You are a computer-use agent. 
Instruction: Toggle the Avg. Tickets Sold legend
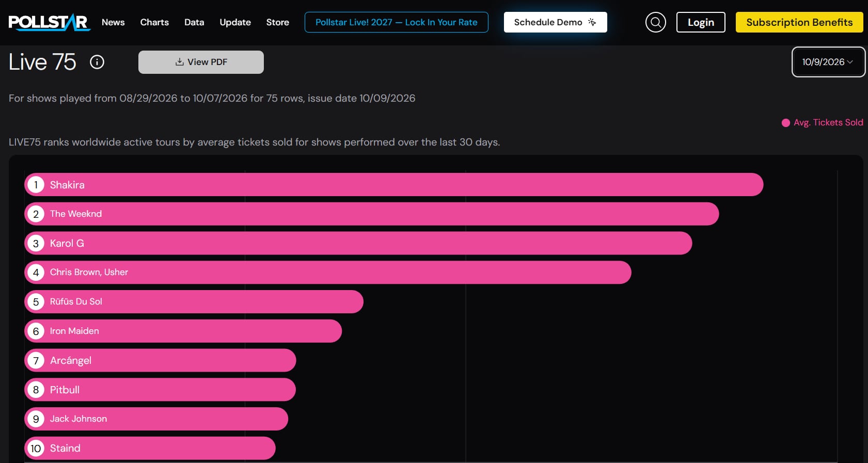pyautogui.click(x=823, y=122)
